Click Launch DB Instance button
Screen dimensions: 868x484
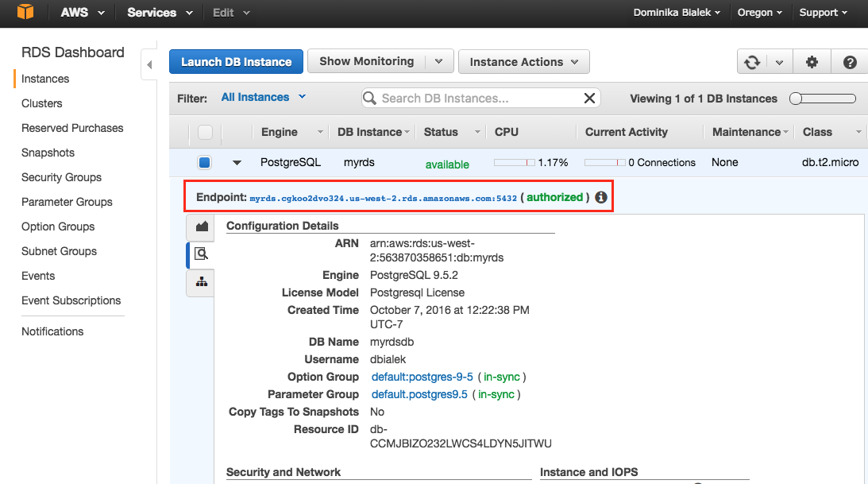[x=237, y=61]
